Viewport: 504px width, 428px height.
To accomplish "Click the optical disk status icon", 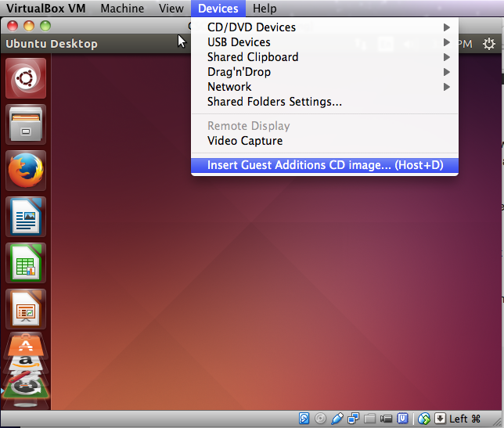I will click(320, 419).
